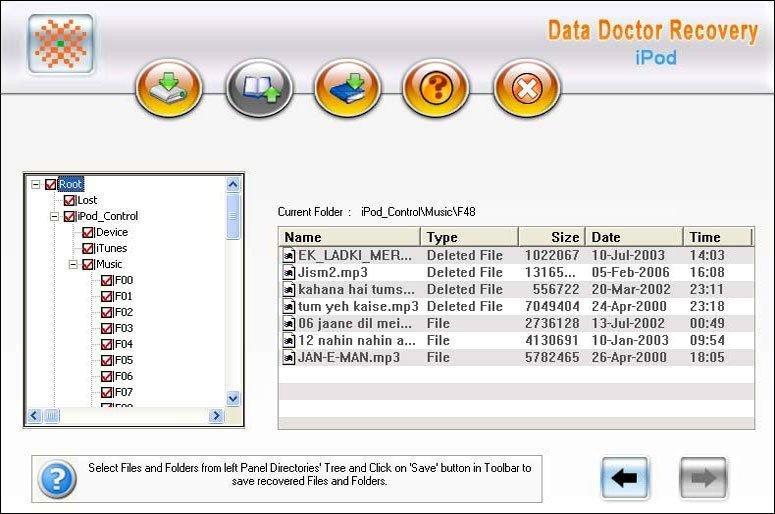Toggle the F06 folder checkbox

pos(106,376)
